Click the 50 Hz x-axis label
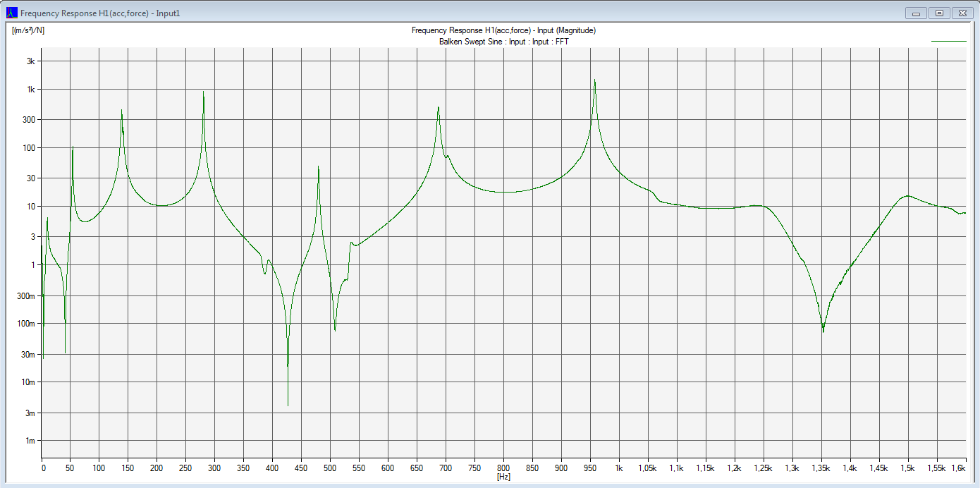 click(71, 468)
